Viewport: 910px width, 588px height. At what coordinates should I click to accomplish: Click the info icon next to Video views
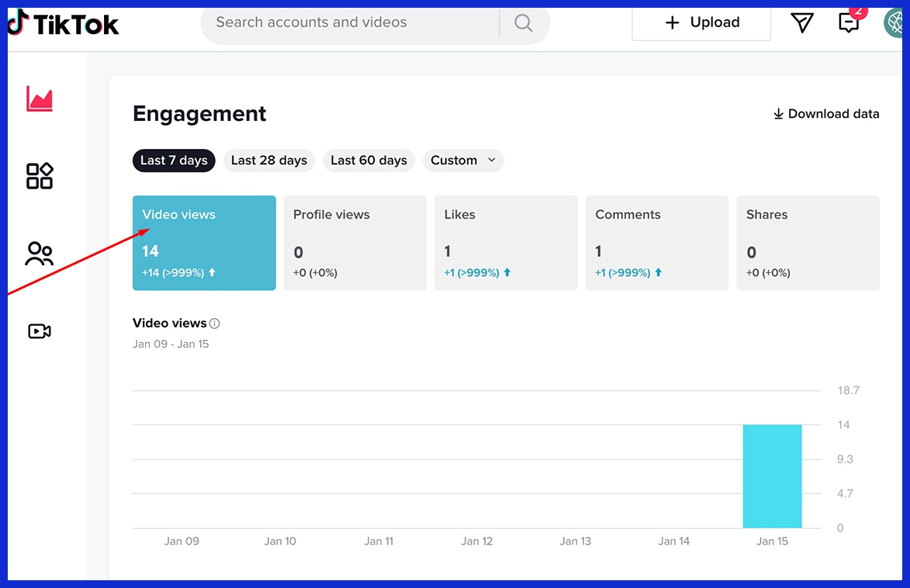pyautogui.click(x=214, y=323)
